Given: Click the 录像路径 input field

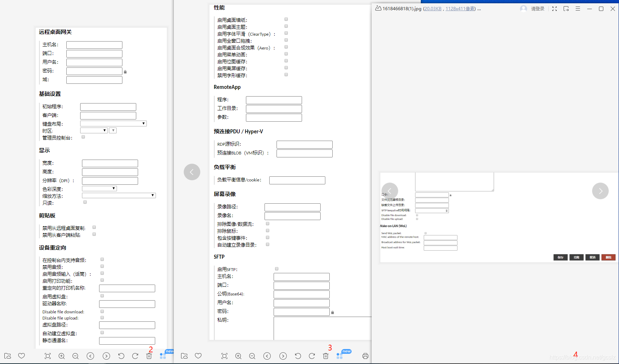Looking at the screenshot, I should point(293,207).
